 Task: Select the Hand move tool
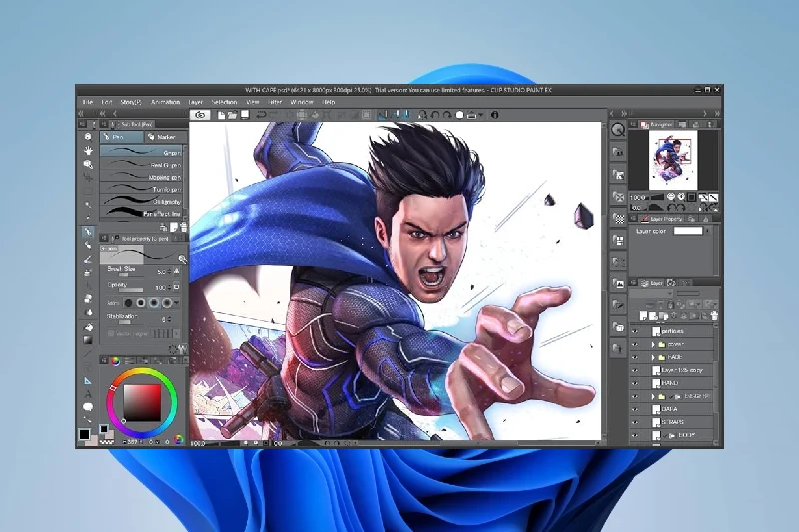click(x=88, y=150)
